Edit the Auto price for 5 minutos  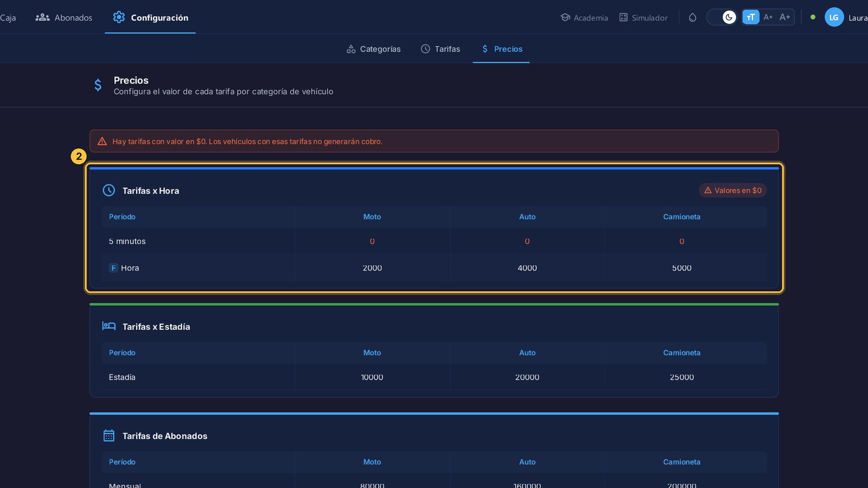point(527,241)
